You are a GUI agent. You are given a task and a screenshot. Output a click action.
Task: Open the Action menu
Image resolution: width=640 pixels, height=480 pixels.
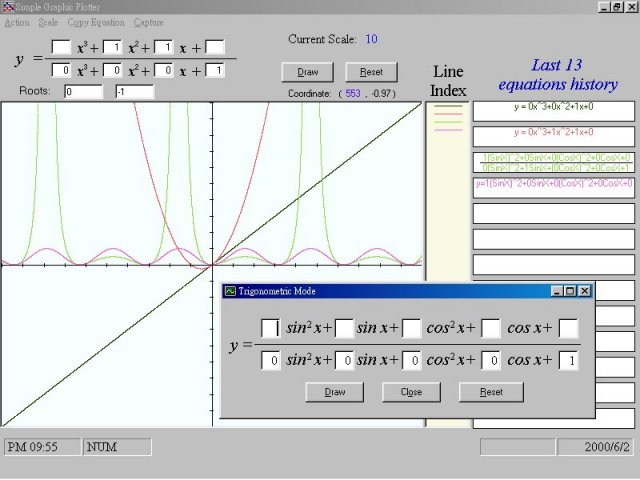tap(17, 22)
